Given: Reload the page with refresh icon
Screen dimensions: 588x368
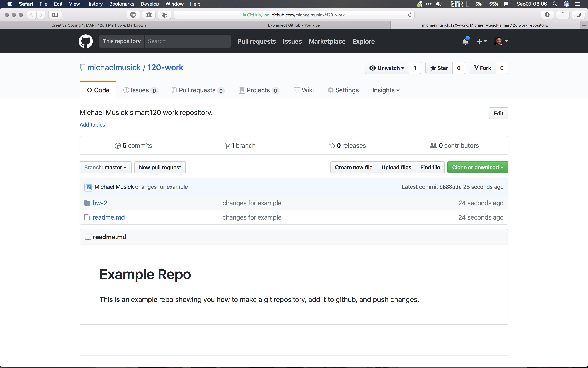Looking at the screenshot, I should 410,15.
